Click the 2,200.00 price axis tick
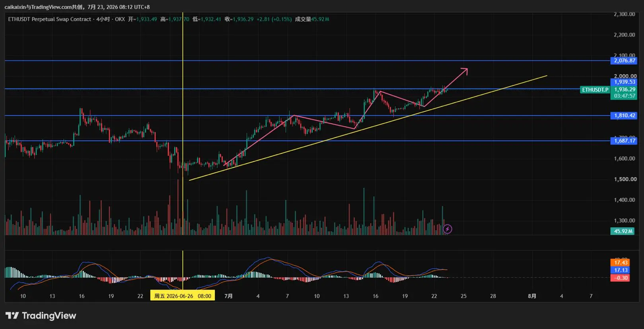Image resolution: width=644 pixels, height=329 pixels. coord(625,35)
